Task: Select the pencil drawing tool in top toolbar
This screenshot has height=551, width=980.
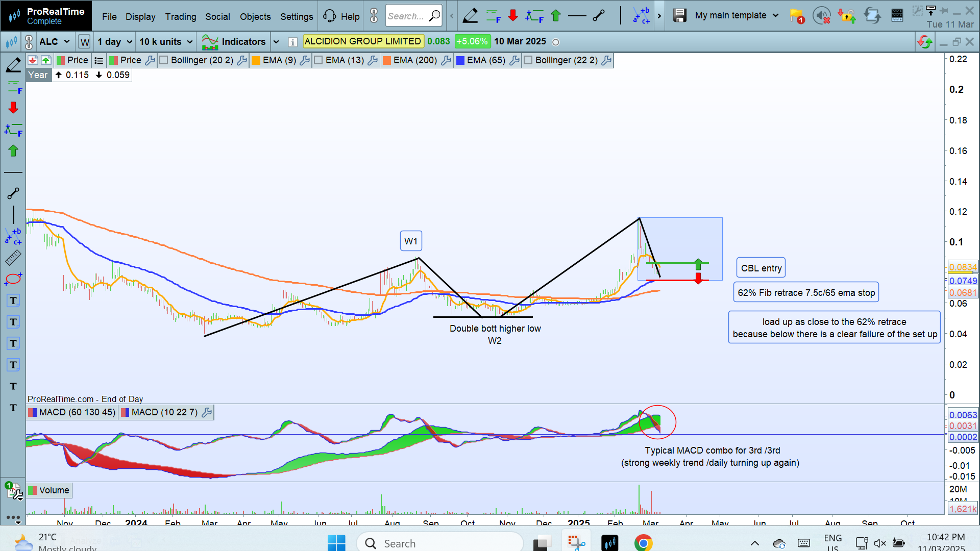Action: (470, 16)
